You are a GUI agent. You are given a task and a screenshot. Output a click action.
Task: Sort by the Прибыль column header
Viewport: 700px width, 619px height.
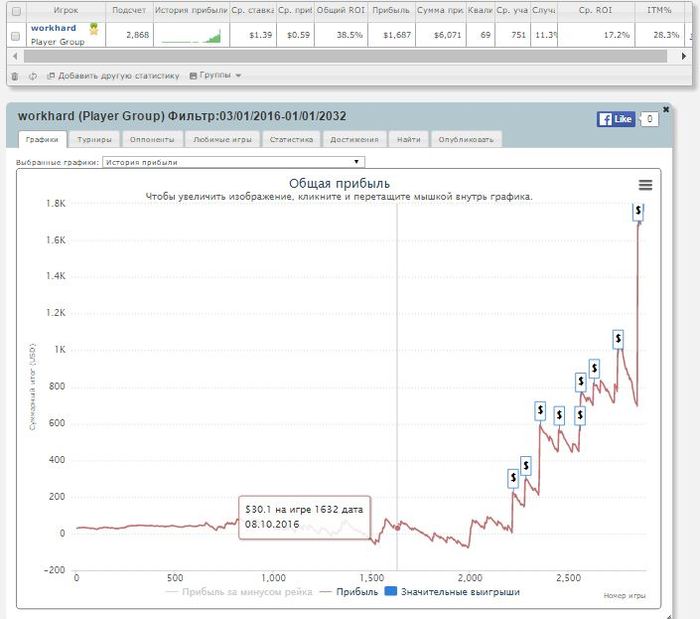tap(391, 10)
